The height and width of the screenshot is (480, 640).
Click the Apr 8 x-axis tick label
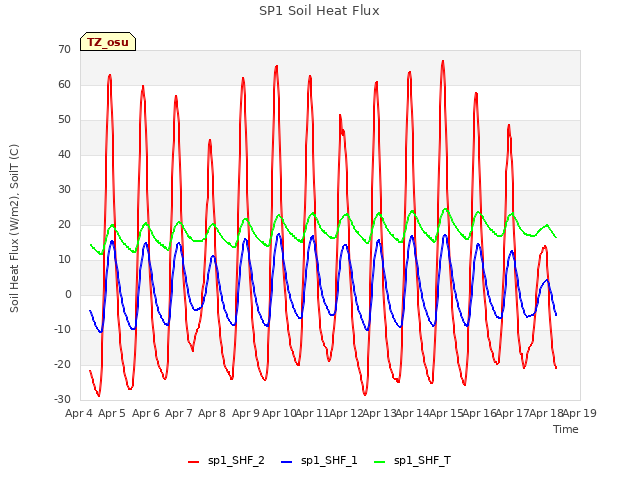click(x=212, y=413)
